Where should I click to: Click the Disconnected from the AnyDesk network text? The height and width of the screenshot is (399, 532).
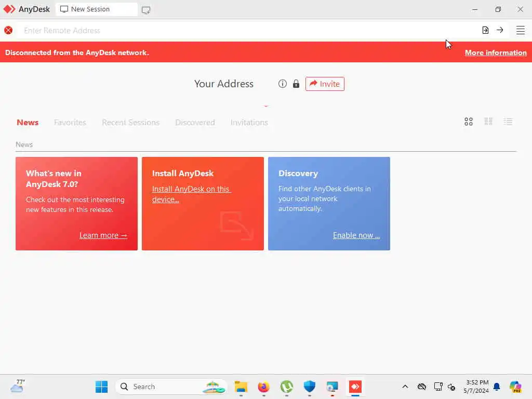pyautogui.click(x=77, y=52)
